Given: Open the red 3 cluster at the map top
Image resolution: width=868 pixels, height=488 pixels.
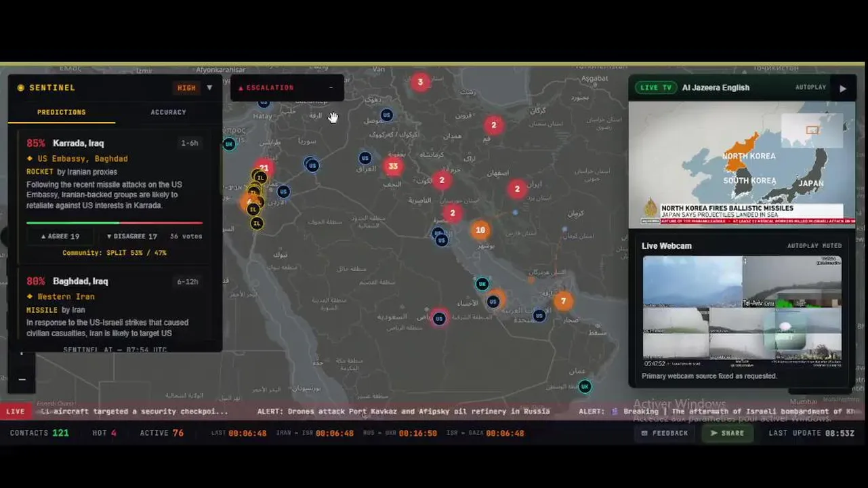Looking at the screenshot, I should pyautogui.click(x=420, y=83).
